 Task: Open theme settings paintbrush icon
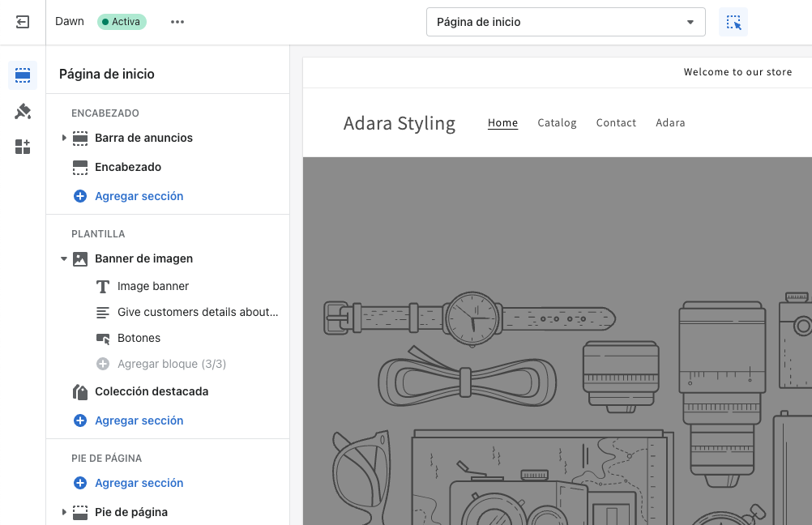pos(23,111)
